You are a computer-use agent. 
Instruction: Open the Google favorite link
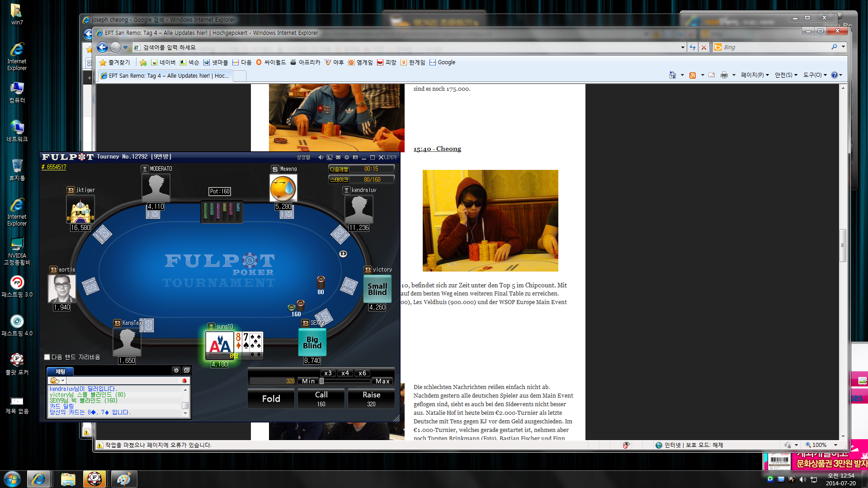tap(443, 62)
